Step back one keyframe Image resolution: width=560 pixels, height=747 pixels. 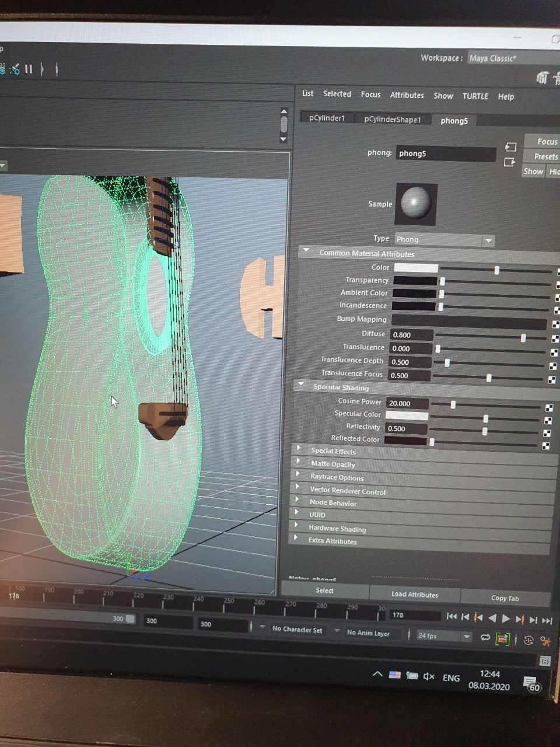(478, 617)
